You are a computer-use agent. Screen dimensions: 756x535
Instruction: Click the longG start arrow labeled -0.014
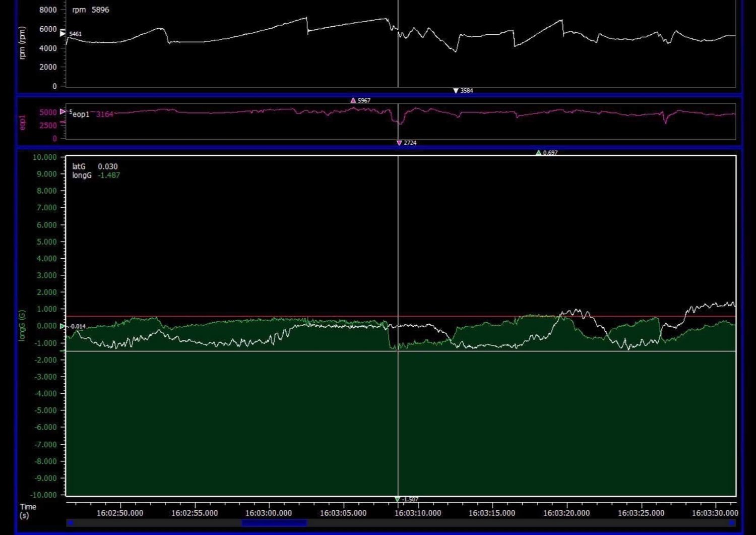coord(62,326)
